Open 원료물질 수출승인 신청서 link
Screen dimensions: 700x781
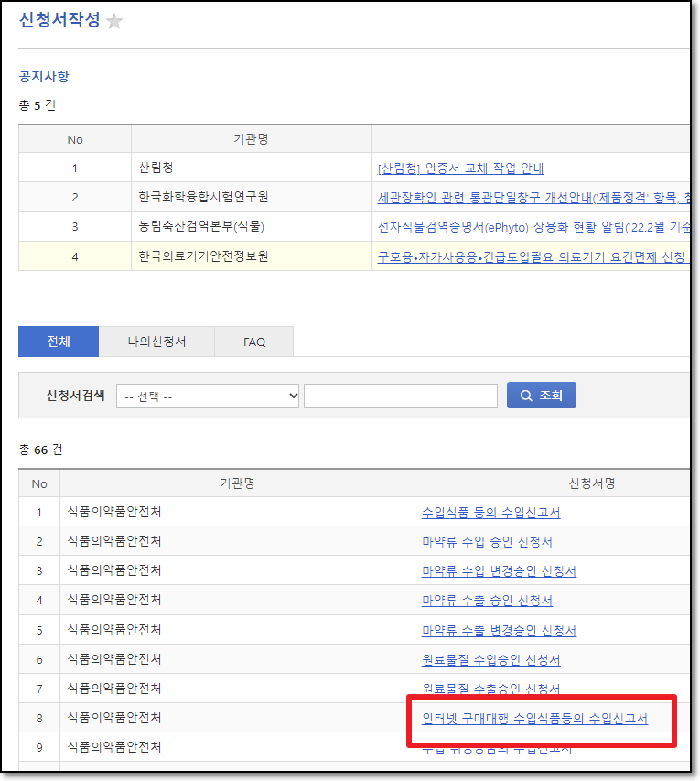(490, 689)
